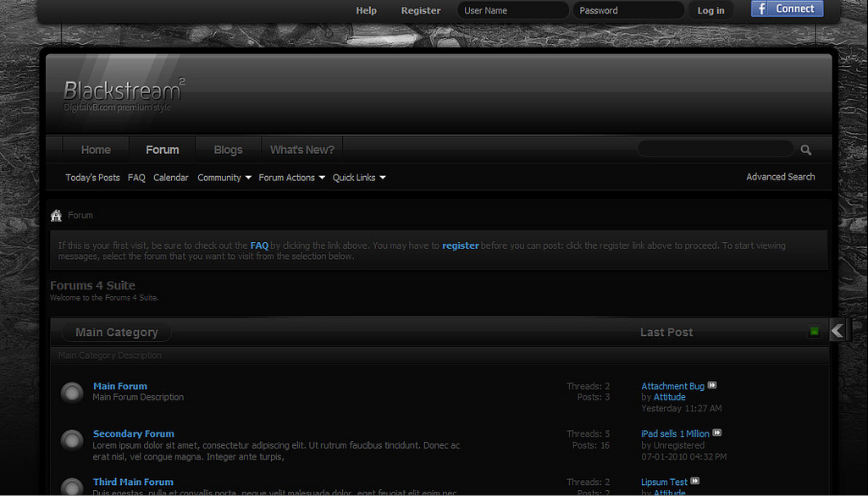Switch to the Blogs tab
The height and width of the screenshot is (496, 868).
click(x=227, y=149)
